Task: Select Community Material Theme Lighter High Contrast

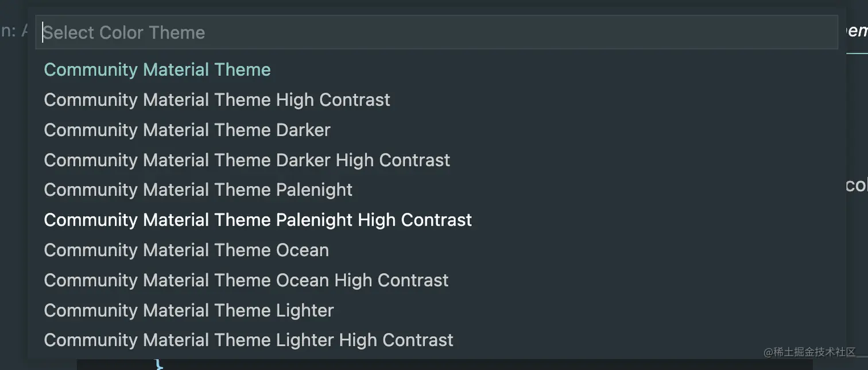Action: [249, 340]
